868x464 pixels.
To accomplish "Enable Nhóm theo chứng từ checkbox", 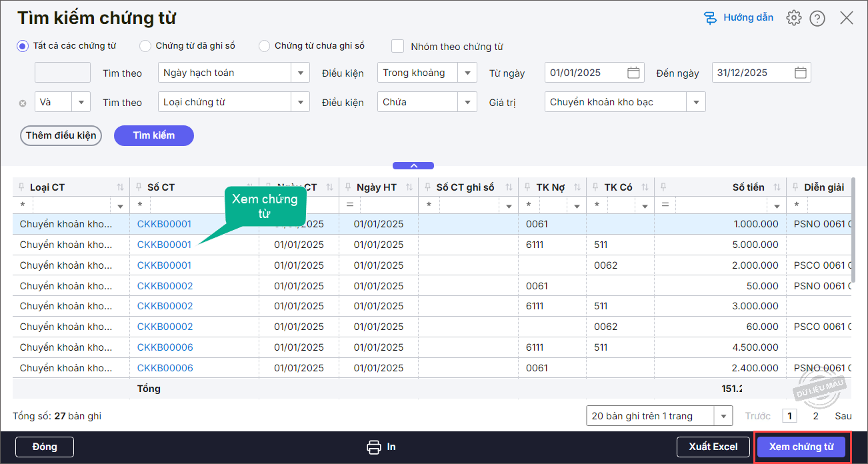I will 398,46.
